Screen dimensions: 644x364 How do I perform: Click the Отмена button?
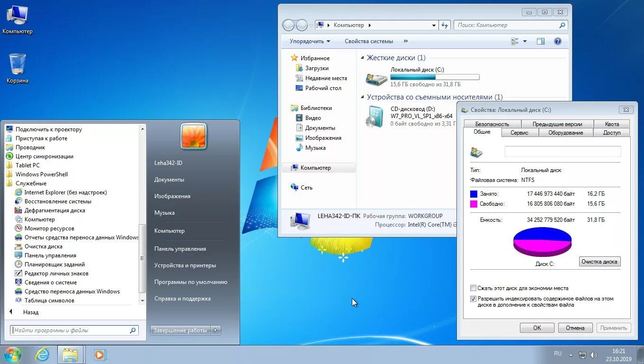pyautogui.click(x=575, y=328)
